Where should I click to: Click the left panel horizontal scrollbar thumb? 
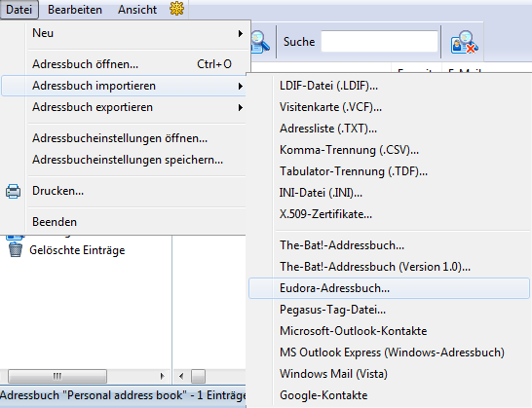coord(57,376)
